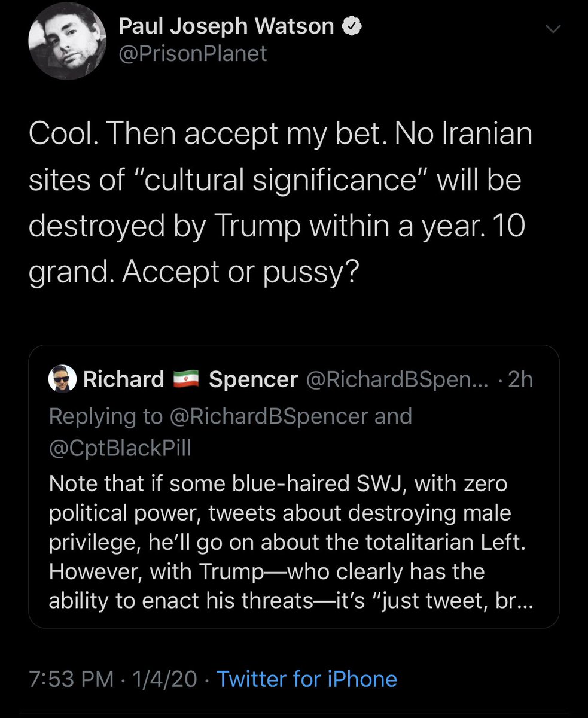Image resolution: width=588 pixels, height=718 pixels.
Task: Click the 2h timestamp on quoted tweet
Action: (520, 379)
